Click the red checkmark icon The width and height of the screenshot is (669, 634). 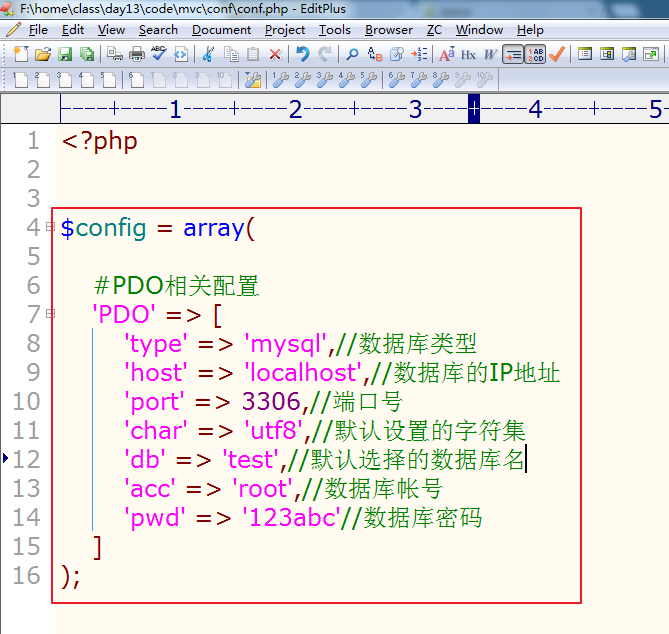[557, 54]
